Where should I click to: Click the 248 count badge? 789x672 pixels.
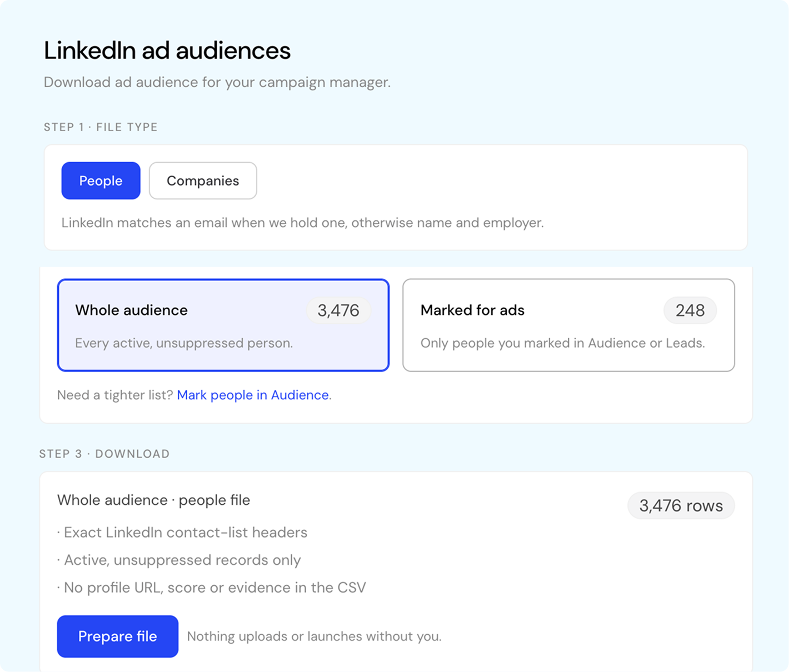(690, 310)
